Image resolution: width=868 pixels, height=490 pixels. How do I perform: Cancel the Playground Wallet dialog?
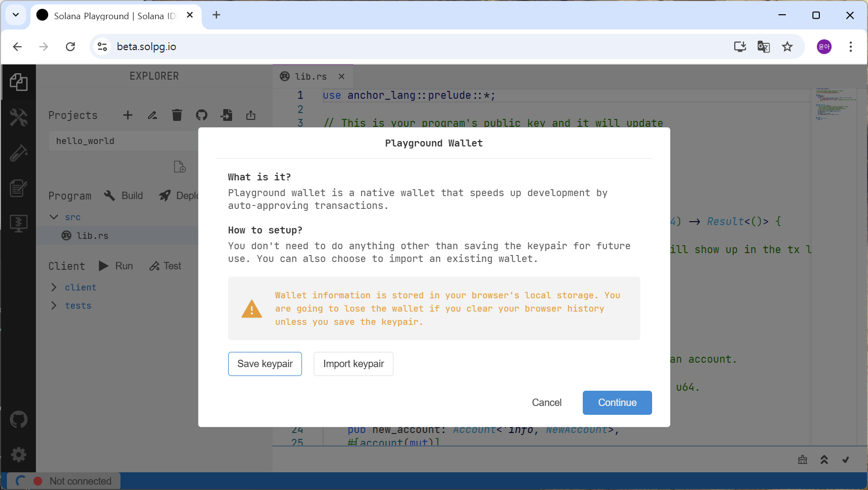546,403
